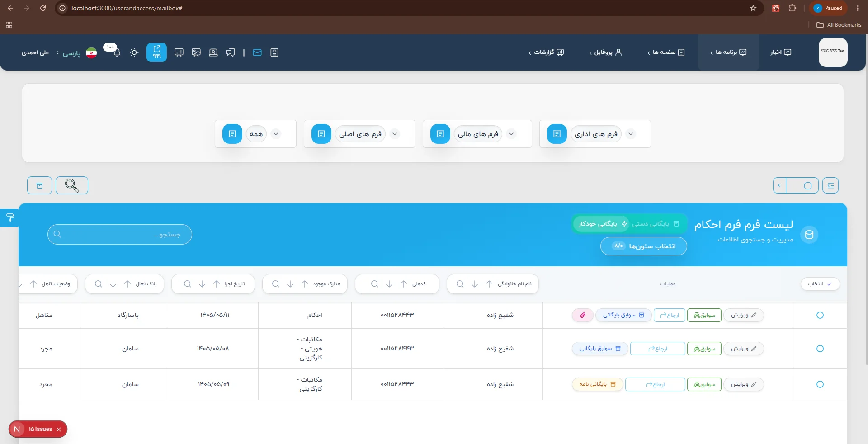The height and width of the screenshot is (444, 868).
Task: Click سوابق in the پاسارگاد row
Action: (x=704, y=315)
